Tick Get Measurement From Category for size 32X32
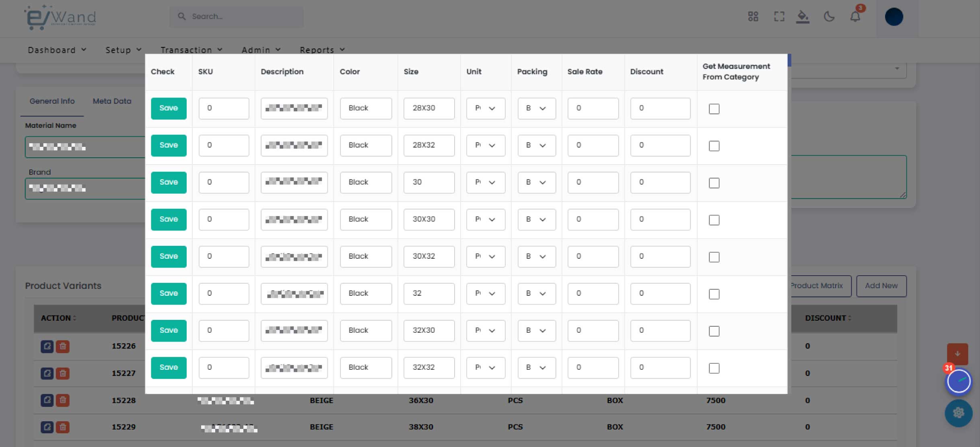Screen dimensions: 980x447 point(714,368)
